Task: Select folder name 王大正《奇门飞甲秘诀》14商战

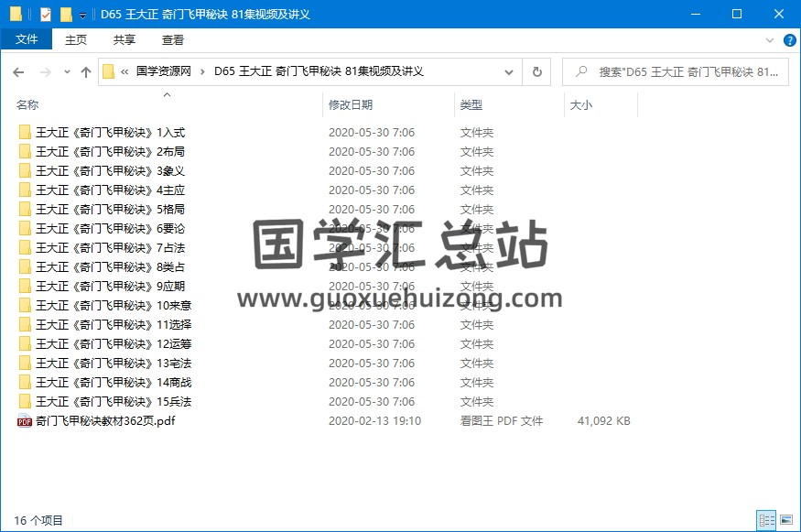Action: 114,382
